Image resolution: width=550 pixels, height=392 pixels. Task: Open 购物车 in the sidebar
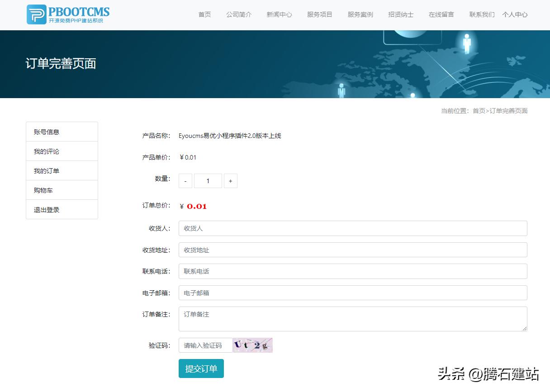click(x=62, y=190)
